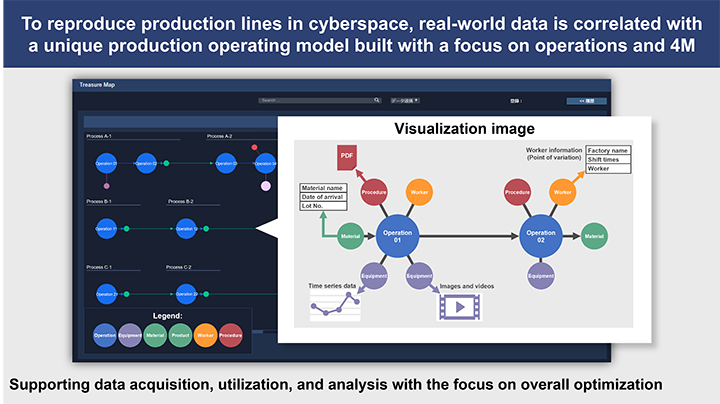Click the Visualization image heading
The height and width of the screenshot is (404, 720).
(464, 129)
